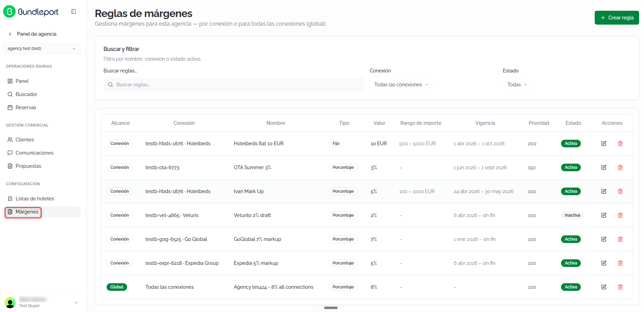Screen dimensions: 644x312
Task: Open Panel in the sidebar
Action: (42, 81)
